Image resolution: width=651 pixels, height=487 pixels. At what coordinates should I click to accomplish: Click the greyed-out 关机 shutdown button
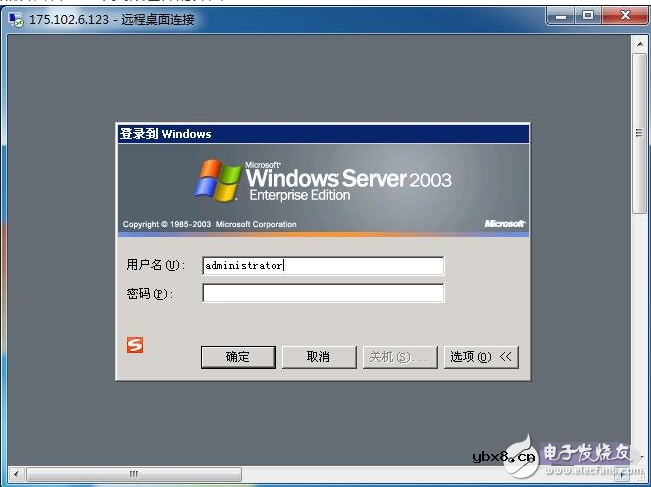click(x=400, y=357)
